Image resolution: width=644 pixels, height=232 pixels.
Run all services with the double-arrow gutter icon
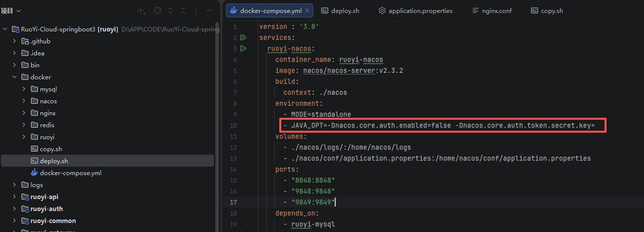(x=243, y=37)
